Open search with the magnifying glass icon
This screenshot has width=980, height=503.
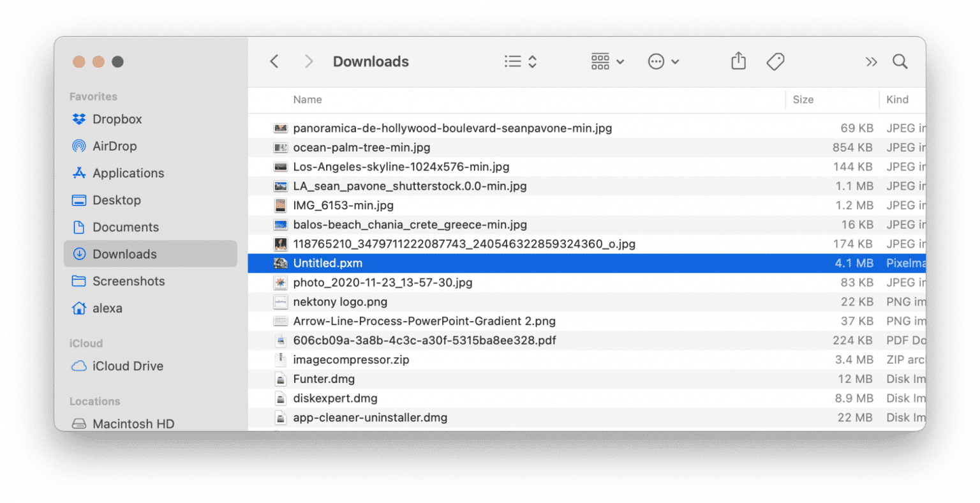(900, 61)
